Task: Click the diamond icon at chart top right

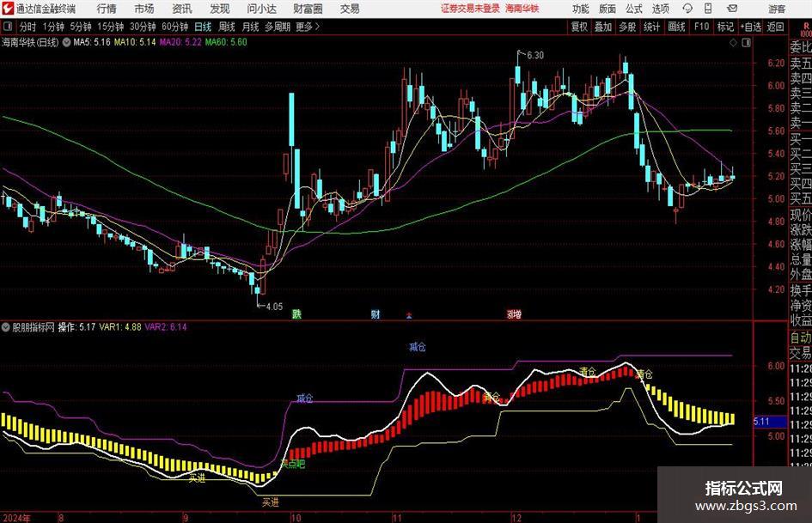Action: pyautogui.click(x=733, y=43)
